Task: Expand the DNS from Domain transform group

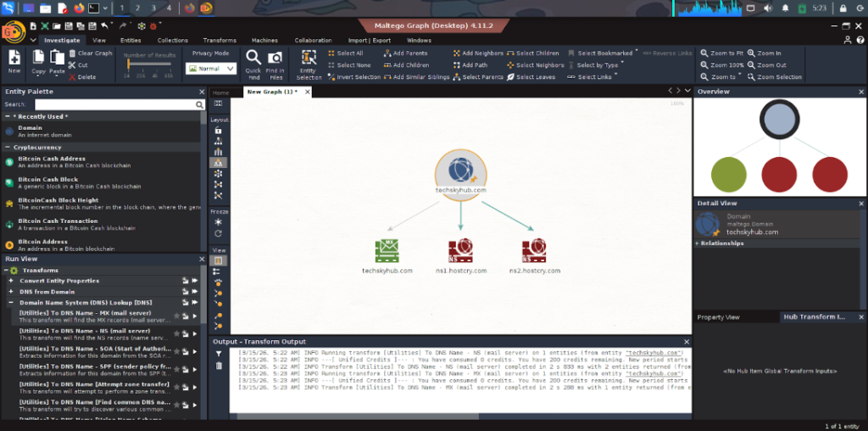Action: [x=10, y=291]
